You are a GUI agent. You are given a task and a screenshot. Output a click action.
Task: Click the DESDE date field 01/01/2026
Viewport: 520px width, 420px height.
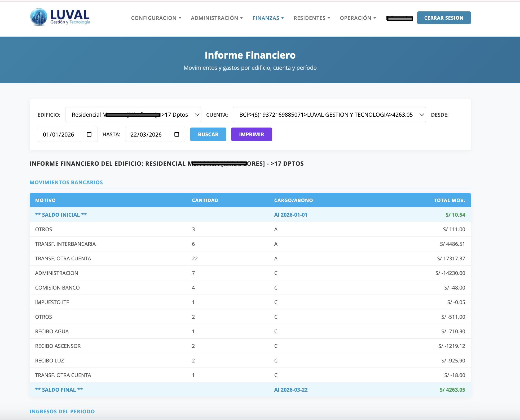[x=59, y=134]
